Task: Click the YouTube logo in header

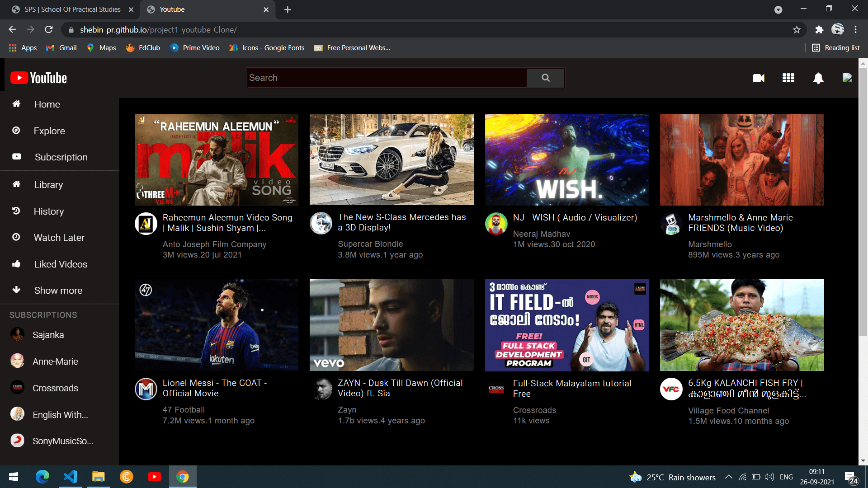Action: point(39,78)
